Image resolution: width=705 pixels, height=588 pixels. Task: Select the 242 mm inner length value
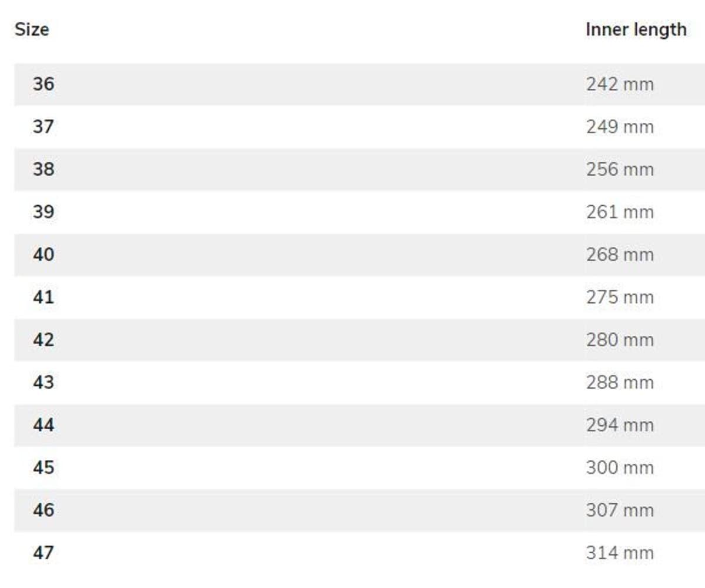tap(620, 84)
